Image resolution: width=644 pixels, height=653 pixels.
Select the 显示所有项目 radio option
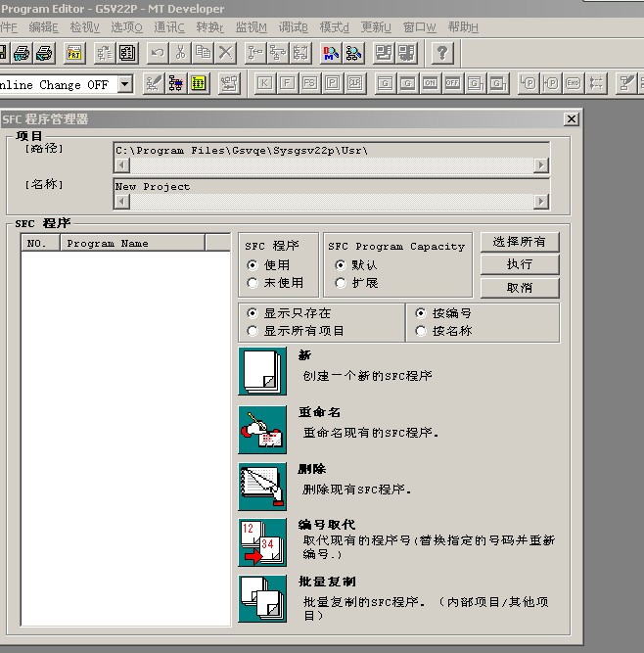point(253,331)
